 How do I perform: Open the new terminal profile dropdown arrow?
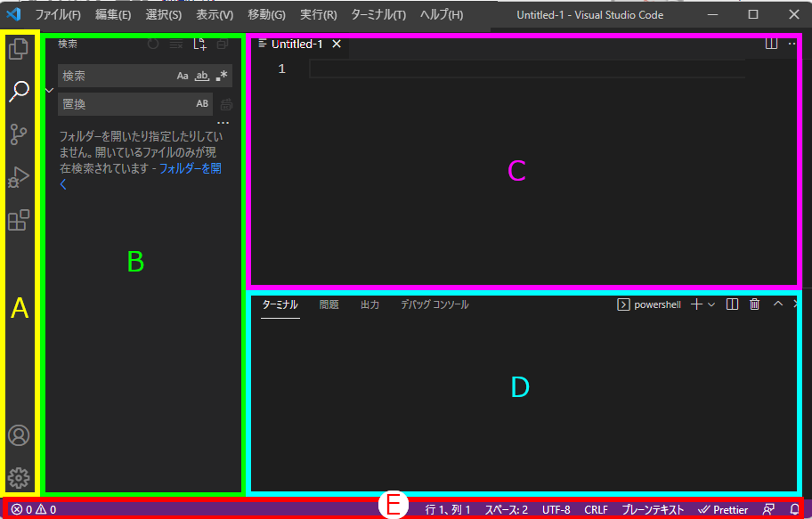click(711, 304)
